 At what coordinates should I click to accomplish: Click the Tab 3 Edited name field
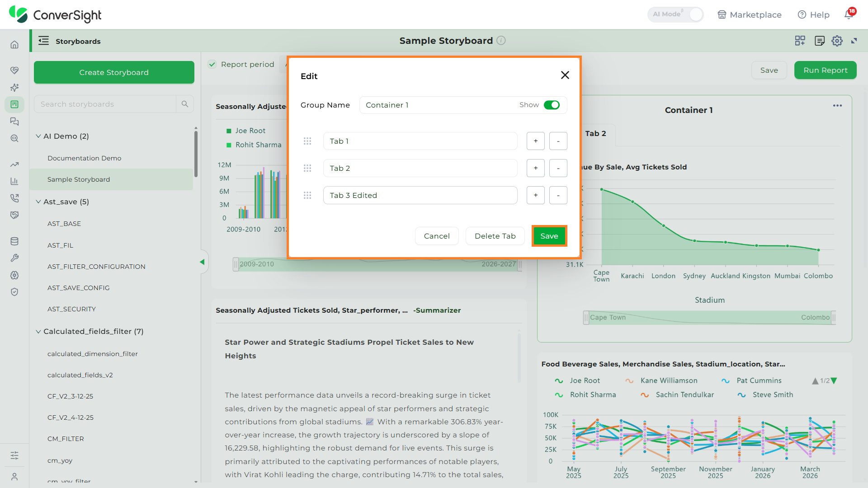coord(420,195)
